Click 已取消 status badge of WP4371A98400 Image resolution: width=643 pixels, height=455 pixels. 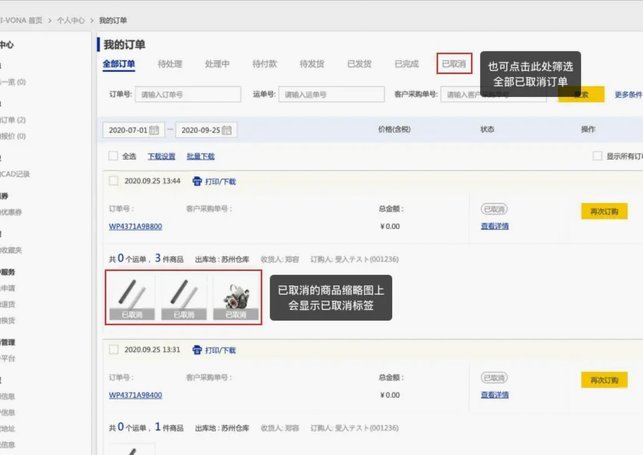494,378
